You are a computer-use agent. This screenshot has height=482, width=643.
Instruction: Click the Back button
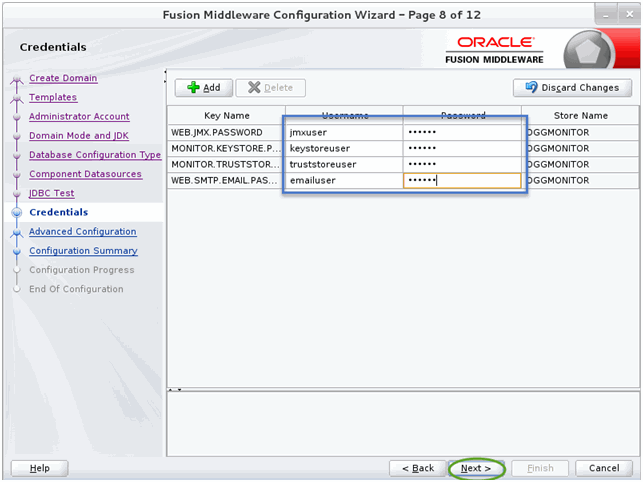point(417,468)
